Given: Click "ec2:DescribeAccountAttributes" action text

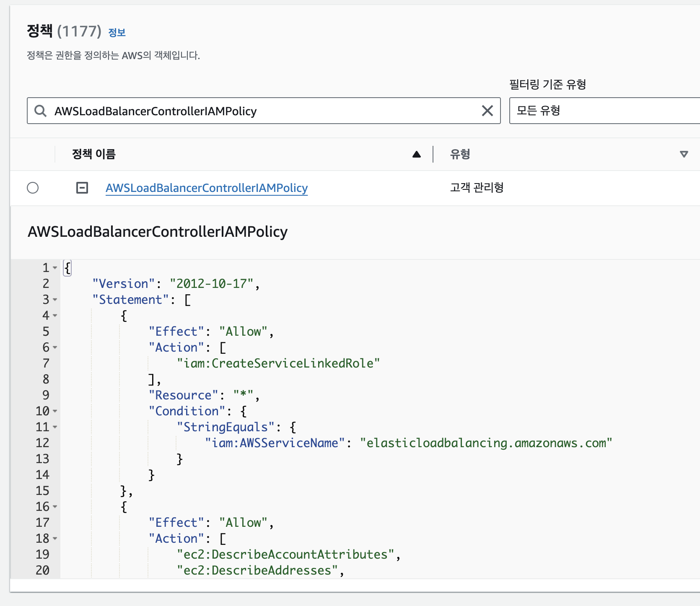Looking at the screenshot, I should click(x=285, y=554).
